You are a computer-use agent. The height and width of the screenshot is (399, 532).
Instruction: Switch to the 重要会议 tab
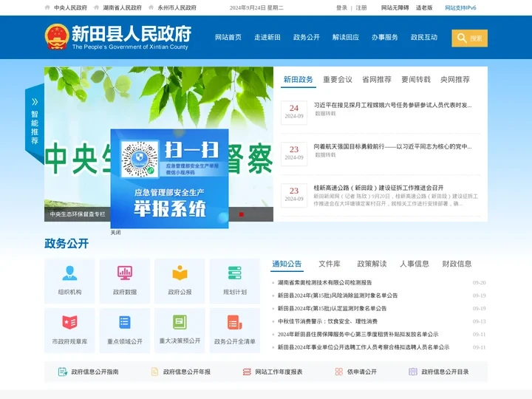[338, 80]
